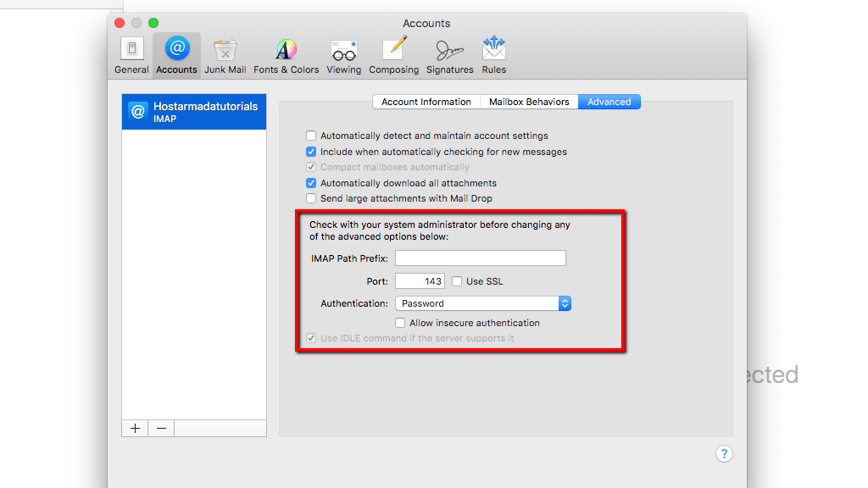Toggle Compact mailboxes automatically checkbox
The height and width of the screenshot is (488, 868).
[x=311, y=167]
